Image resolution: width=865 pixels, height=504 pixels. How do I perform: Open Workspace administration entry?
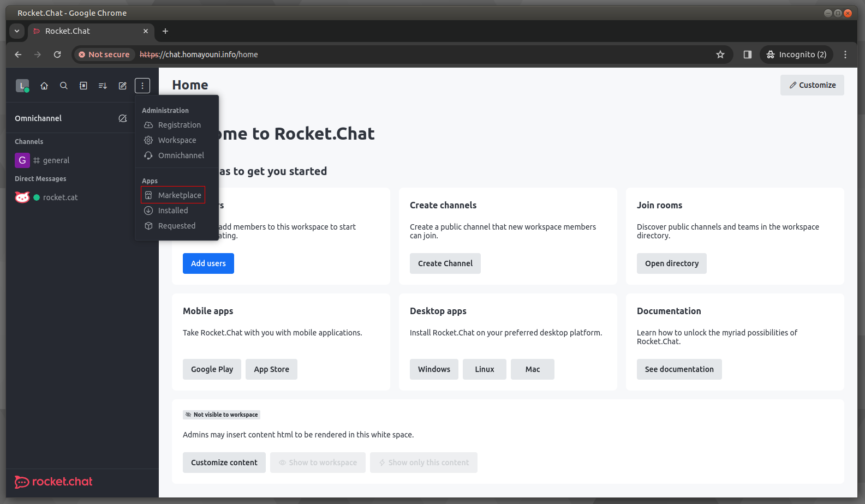(177, 140)
